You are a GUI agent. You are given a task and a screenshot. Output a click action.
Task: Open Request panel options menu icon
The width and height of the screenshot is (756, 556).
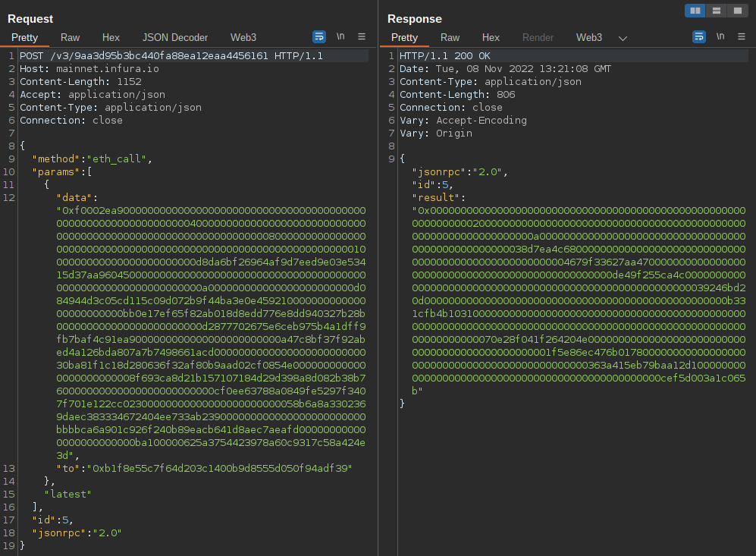pos(362,36)
